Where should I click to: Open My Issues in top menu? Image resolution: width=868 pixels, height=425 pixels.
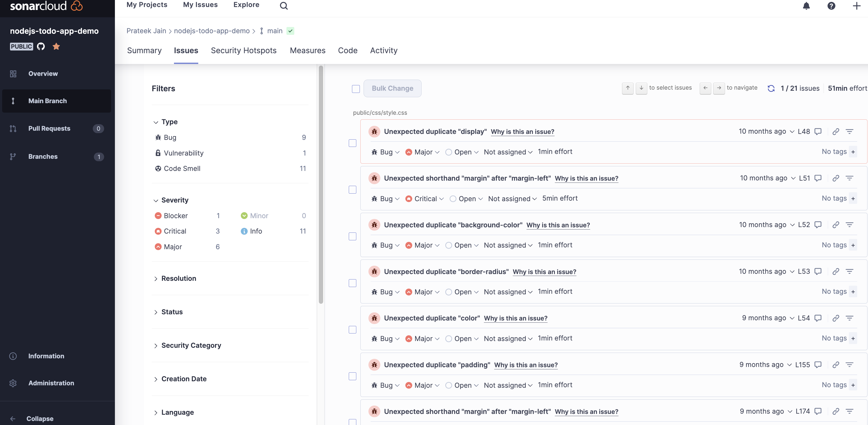[x=200, y=5]
